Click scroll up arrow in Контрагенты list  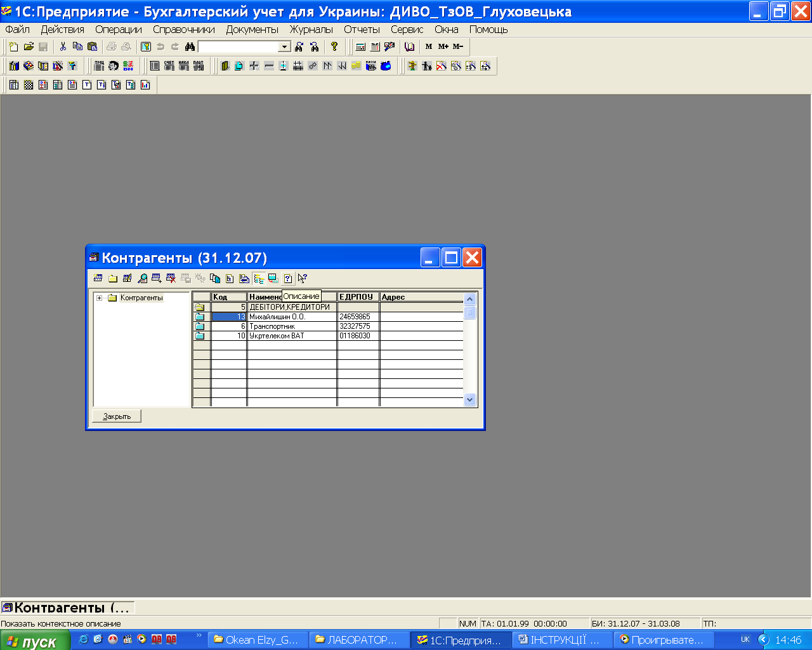(x=470, y=299)
